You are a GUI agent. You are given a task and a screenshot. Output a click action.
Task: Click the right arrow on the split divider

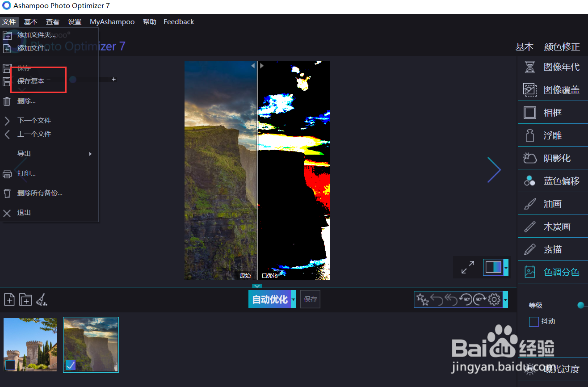click(x=262, y=66)
